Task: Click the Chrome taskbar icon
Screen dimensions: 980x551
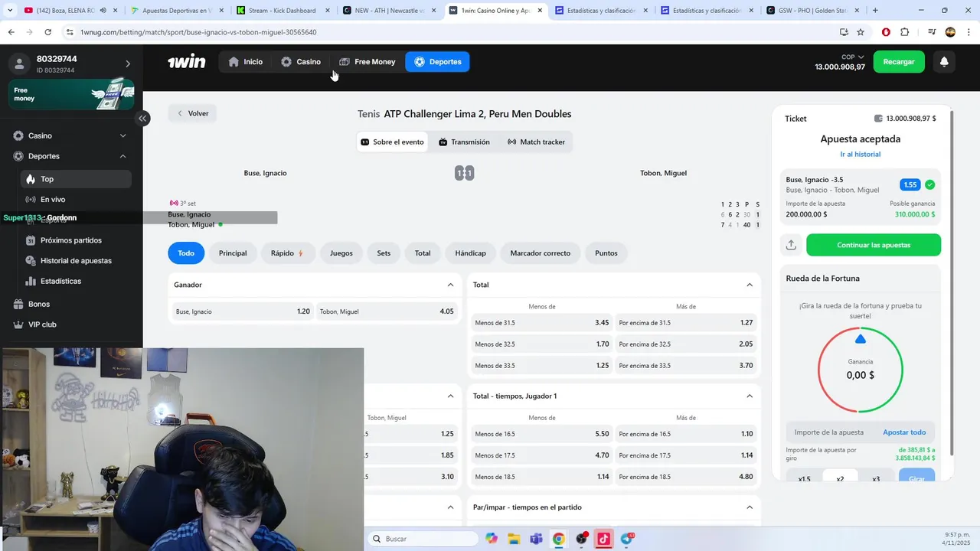Action: [x=559, y=539]
